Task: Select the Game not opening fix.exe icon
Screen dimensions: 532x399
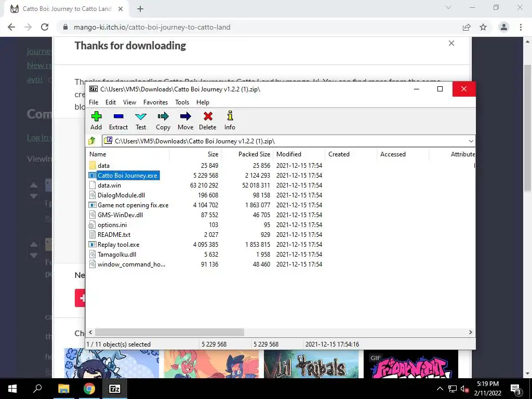Action: [x=92, y=205]
